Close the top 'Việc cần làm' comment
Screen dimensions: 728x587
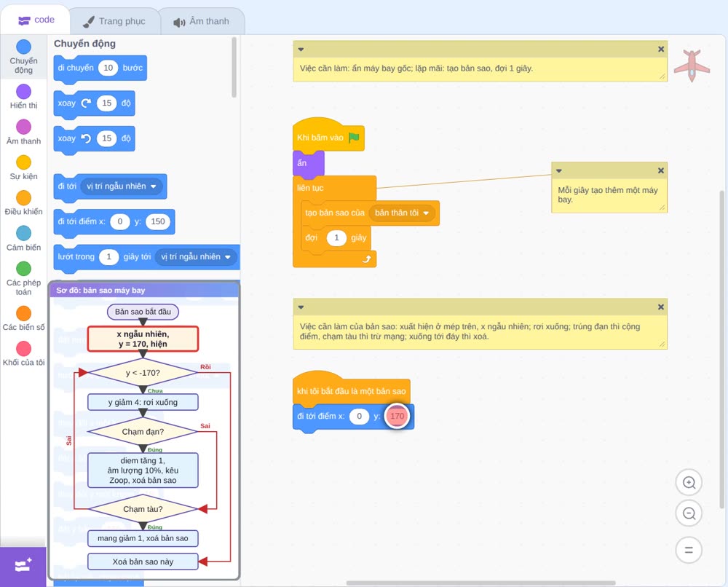click(x=661, y=50)
